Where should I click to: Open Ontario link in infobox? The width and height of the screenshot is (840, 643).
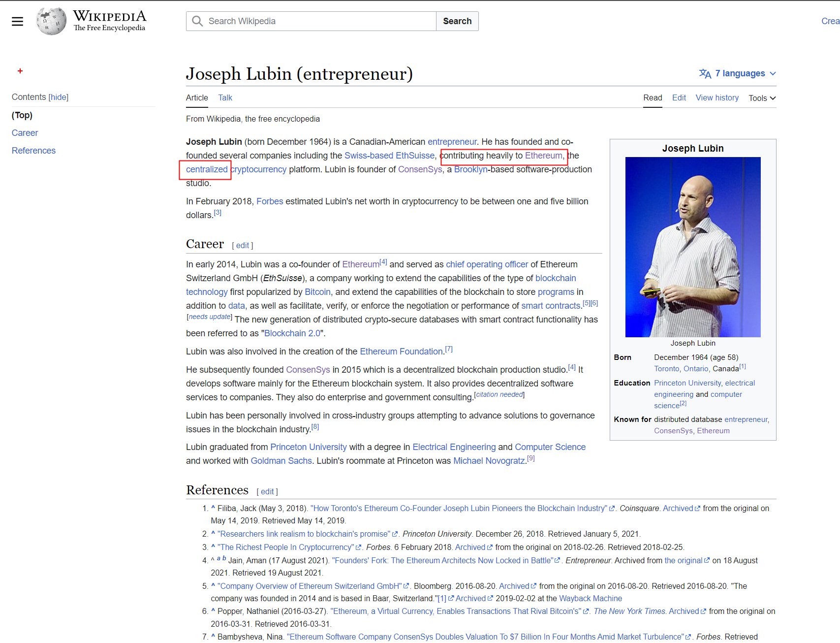696,369
